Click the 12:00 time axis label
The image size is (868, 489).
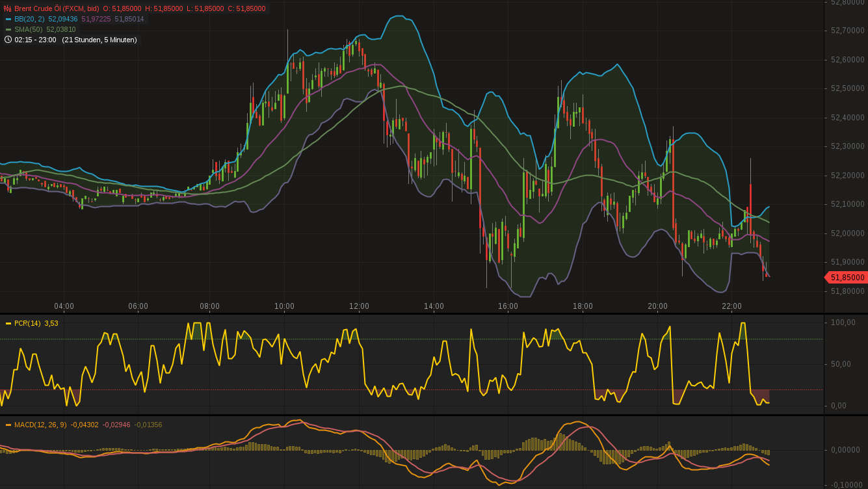click(x=360, y=306)
